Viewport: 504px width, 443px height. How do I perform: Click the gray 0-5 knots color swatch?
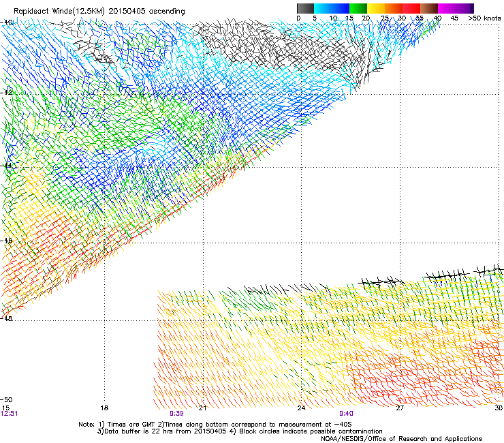[x=305, y=8]
